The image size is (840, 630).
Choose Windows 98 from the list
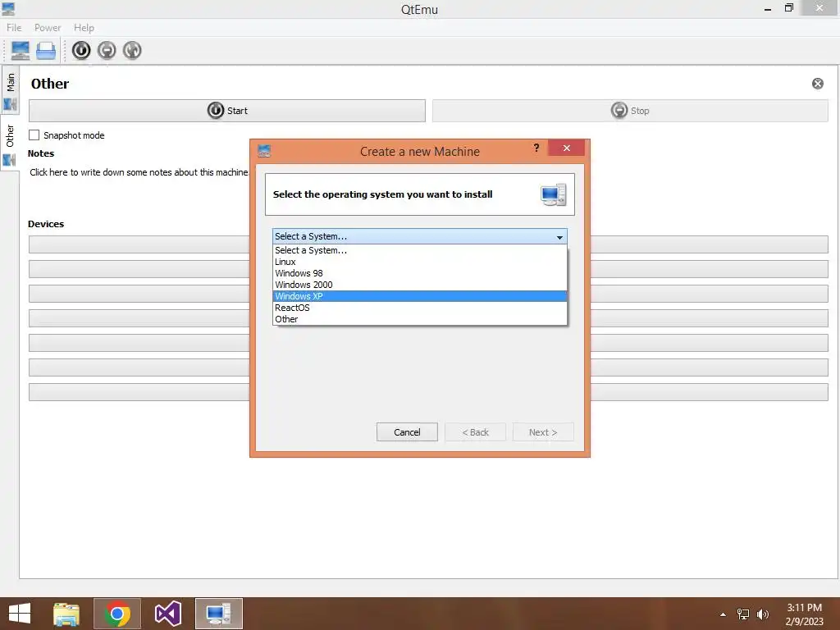point(419,273)
